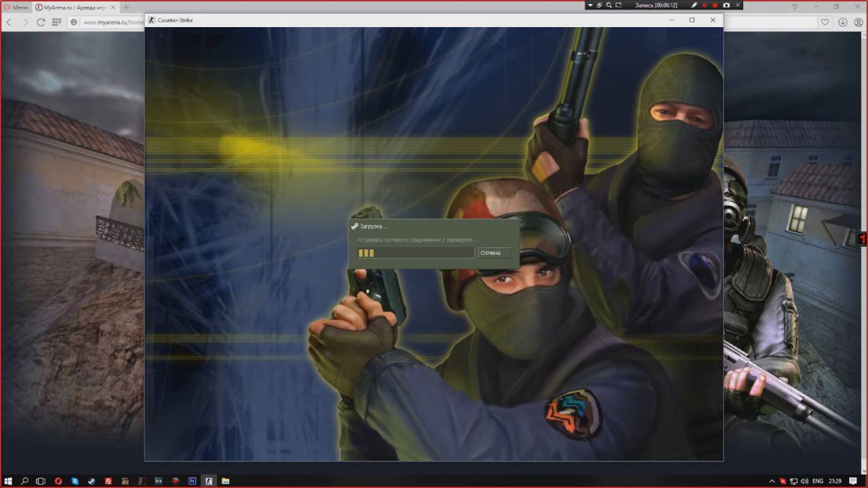Click the recorder zoom magnifier icon
The image size is (868, 488).
coord(609,5)
